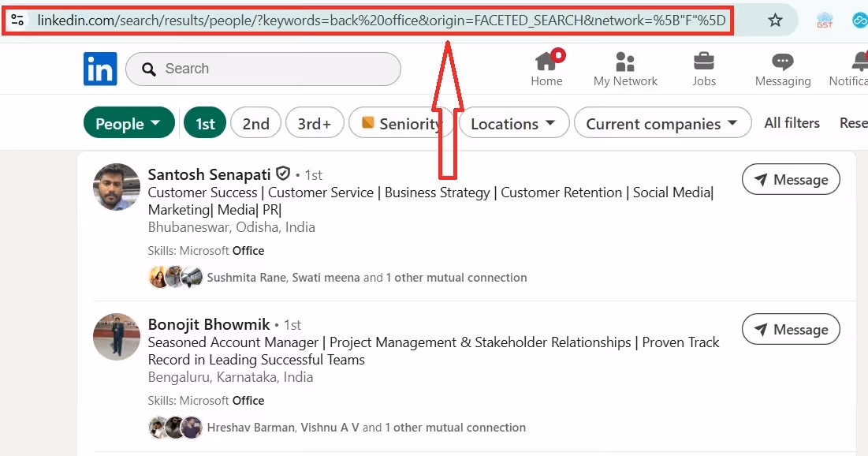868x456 pixels.
Task: Open My Network navigation icon
Action: (x=625, y=69)
